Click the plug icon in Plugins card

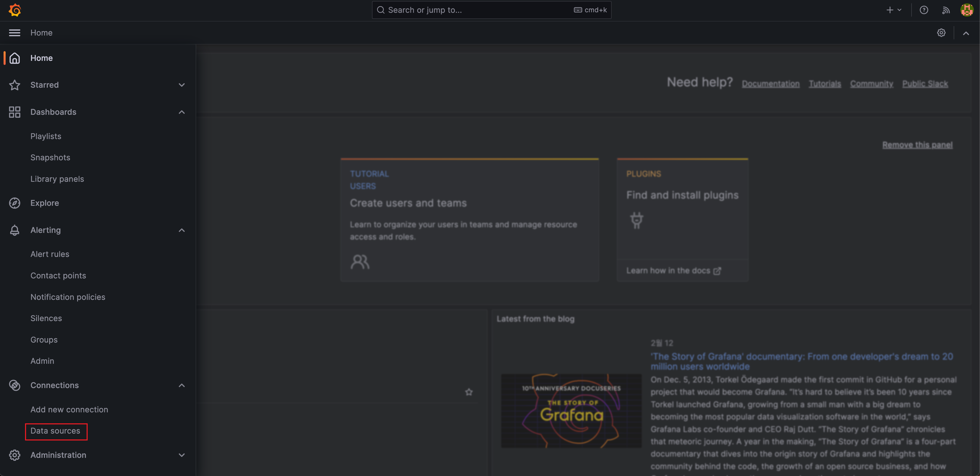click(636, 220)
